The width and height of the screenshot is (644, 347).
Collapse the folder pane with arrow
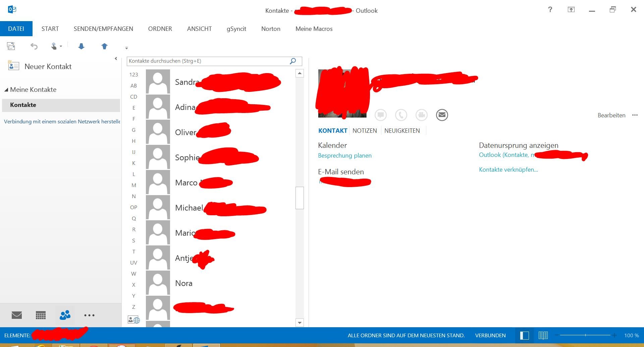pos(116,59)
